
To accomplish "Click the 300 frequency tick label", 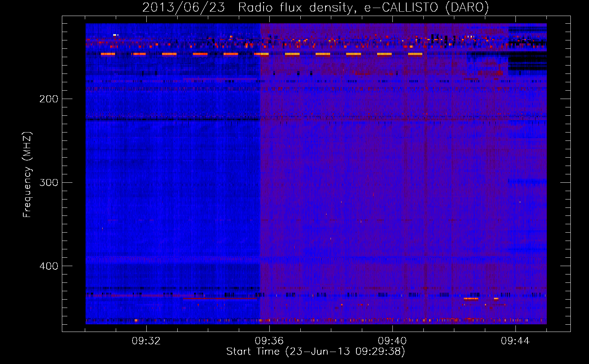I will [x=49, y=182].
